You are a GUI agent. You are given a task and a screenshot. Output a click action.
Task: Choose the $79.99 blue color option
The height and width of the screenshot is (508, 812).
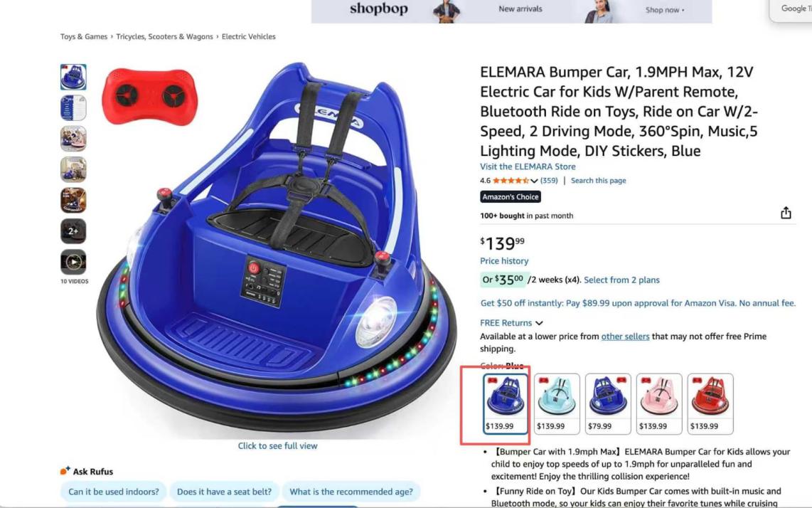tap(608, 404)
